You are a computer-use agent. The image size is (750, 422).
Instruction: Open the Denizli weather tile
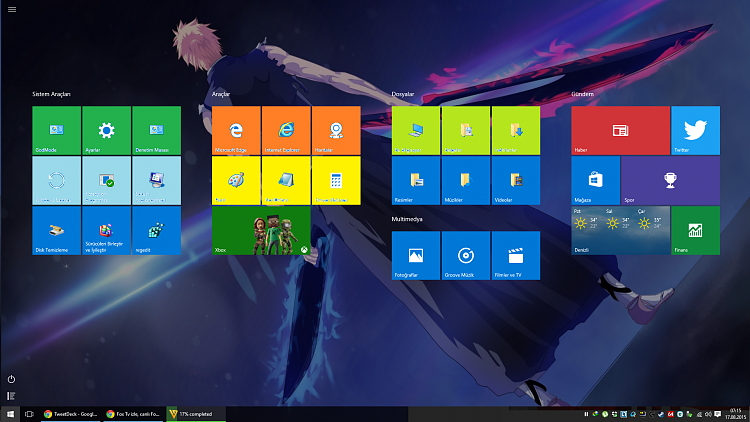(620, 230)
